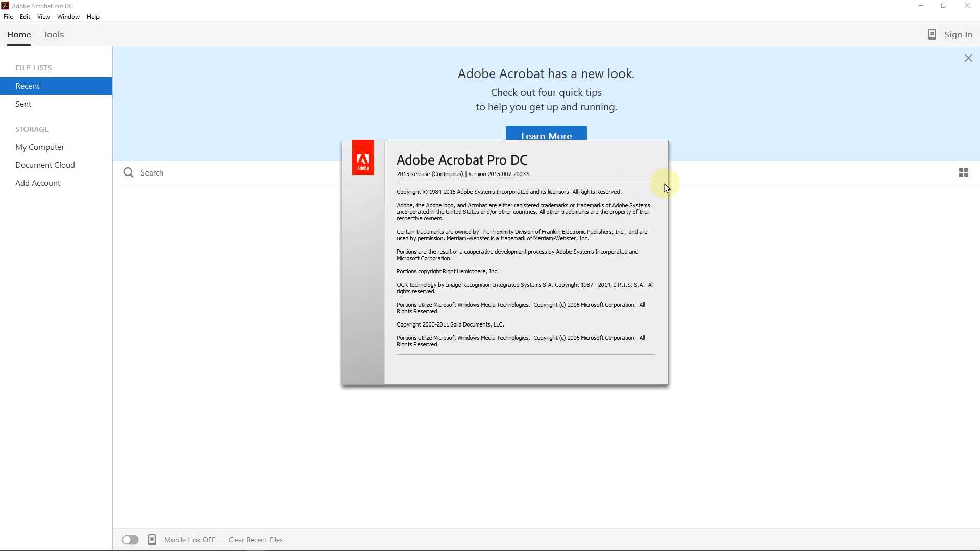Image resolution: width=980 pixels, height=551 pixels.
Task: Click the Adobe logo in About dialog
Action: [363, 158]
